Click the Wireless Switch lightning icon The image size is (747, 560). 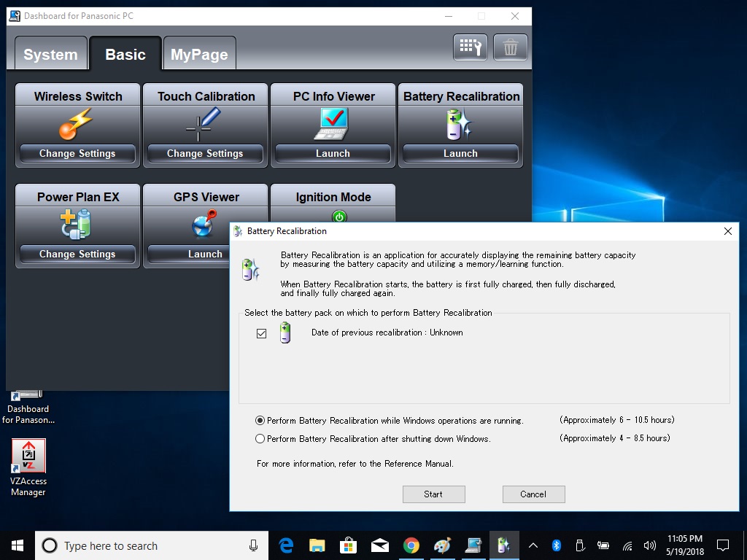(x=77, y=124)
